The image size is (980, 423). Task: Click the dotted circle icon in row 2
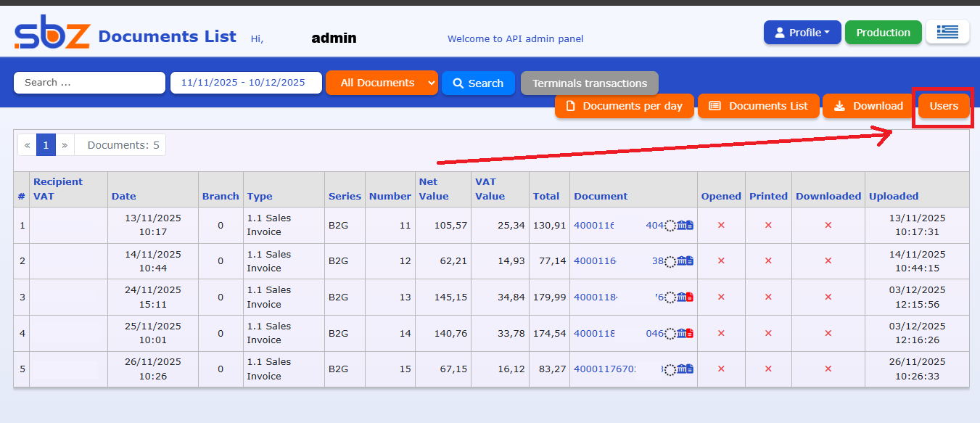671,262
